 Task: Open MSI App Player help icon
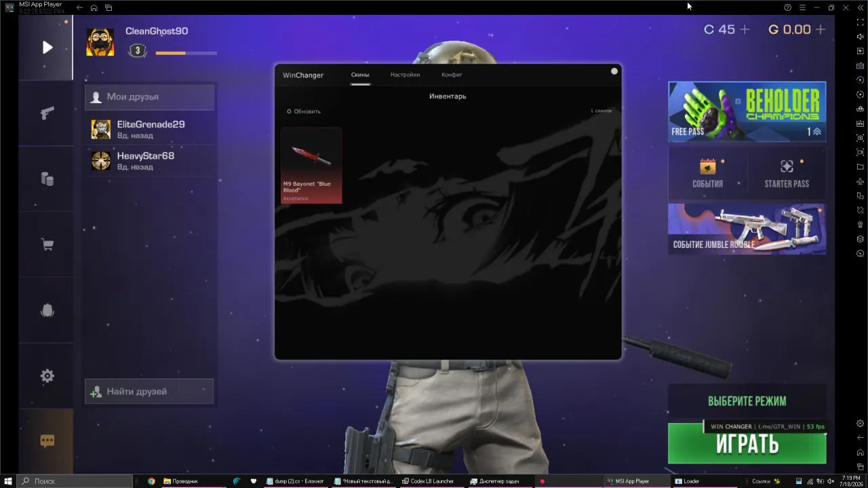coord(787,7)
